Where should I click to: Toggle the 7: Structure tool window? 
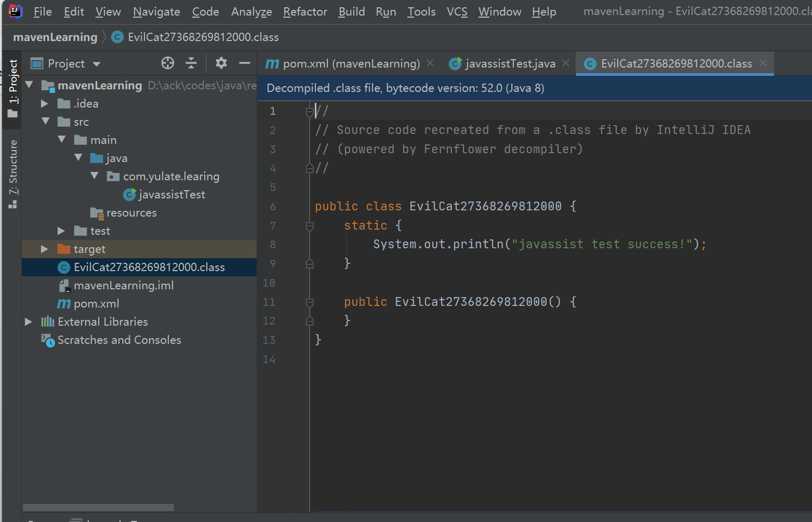[12, 173]
